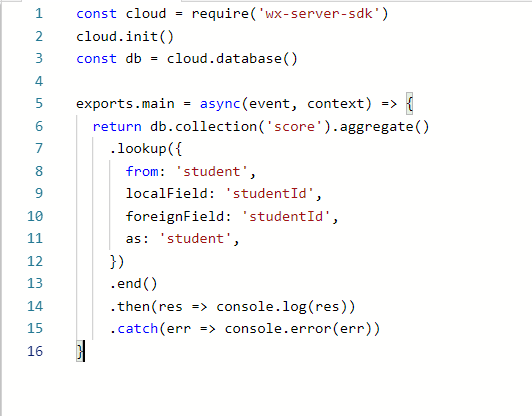Image resolution: width=532 pixels, height=416 pixels.
Task: Click the localField property on line 9
Action: coord(166,193)
